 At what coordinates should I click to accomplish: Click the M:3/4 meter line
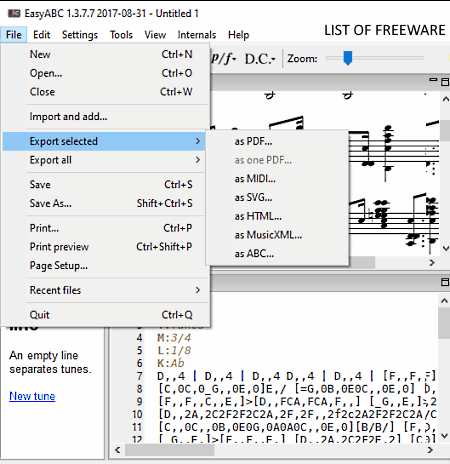pyautogui.click(x=174, y=338)
